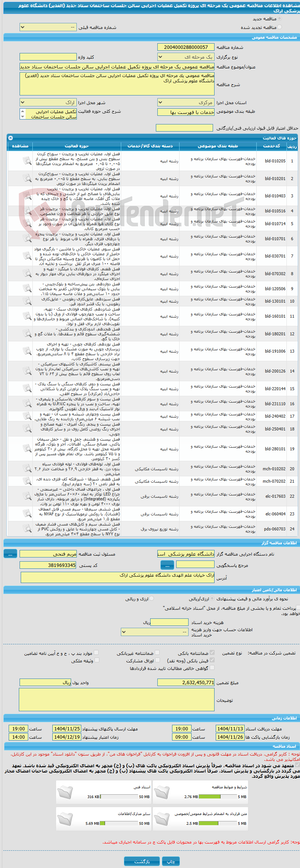Select مناقصه تجدید شده radio button
The image size is (300, 868).
tap(279, 27)
